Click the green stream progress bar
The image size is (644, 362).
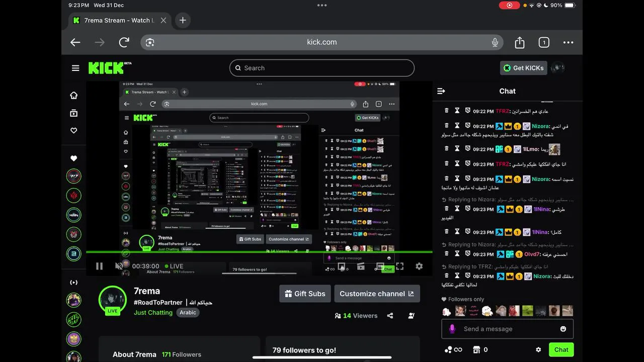coord(259,251)
